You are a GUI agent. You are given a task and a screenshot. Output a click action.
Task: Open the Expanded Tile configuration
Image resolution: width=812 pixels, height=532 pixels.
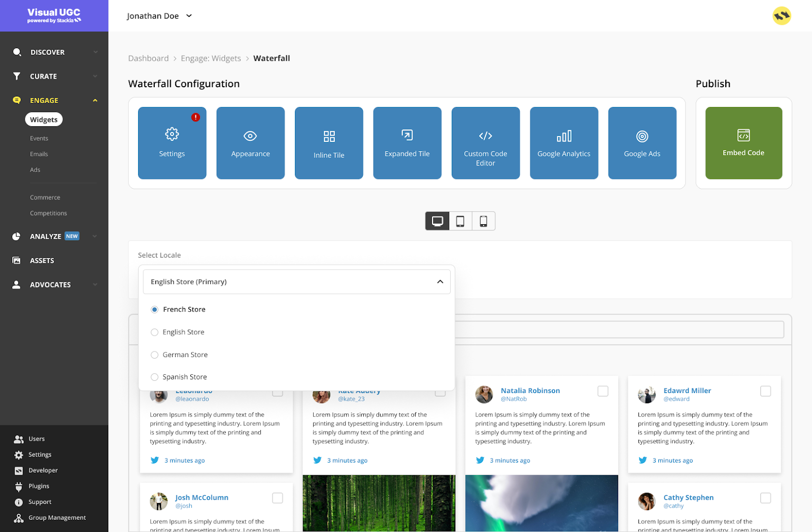(408, 143)
